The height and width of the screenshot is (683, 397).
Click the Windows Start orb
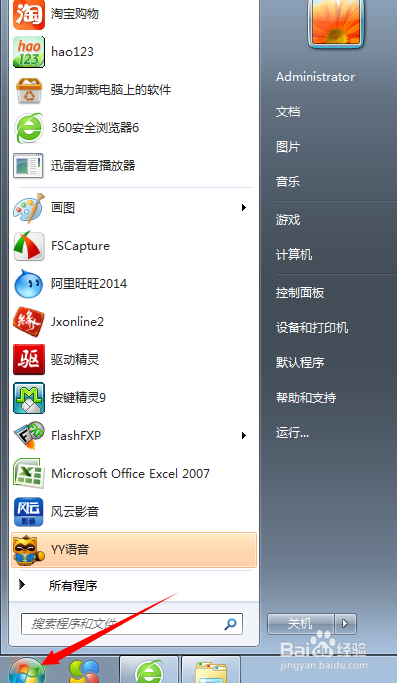click(26, 669)
